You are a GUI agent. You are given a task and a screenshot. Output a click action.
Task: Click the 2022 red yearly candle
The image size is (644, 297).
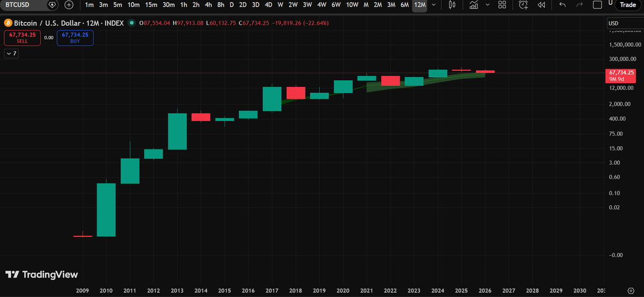(x=390, y=80)
